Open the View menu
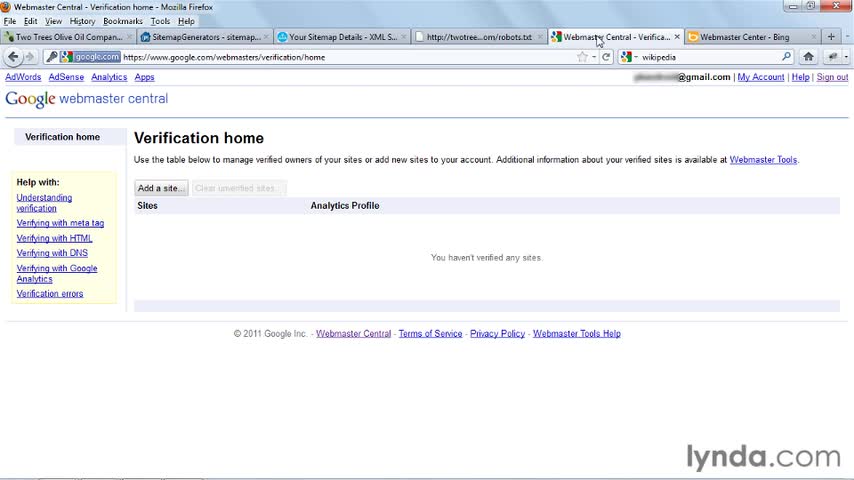 tap(53, 21)
